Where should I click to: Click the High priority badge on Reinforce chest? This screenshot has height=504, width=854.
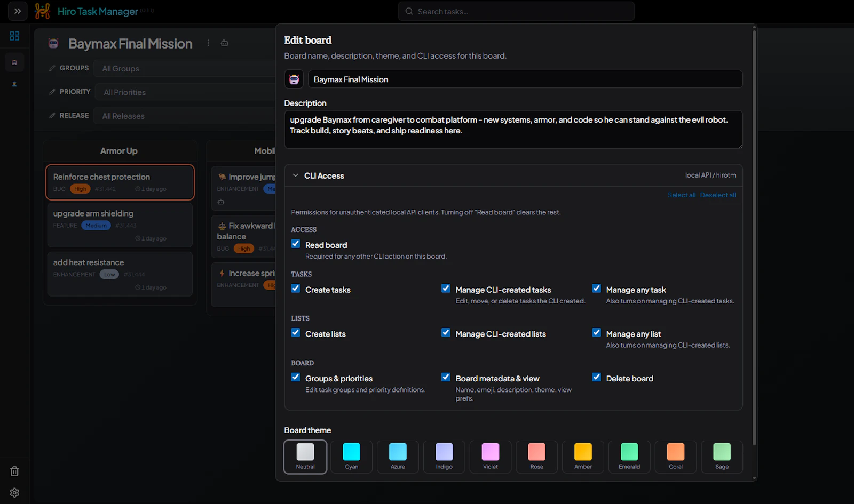(x=80, y=189)
